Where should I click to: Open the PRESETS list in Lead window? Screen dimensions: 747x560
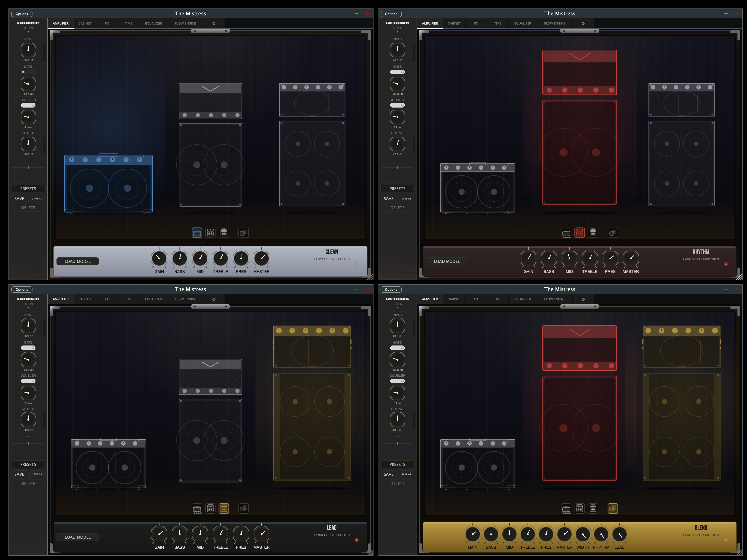click(28, 464)
